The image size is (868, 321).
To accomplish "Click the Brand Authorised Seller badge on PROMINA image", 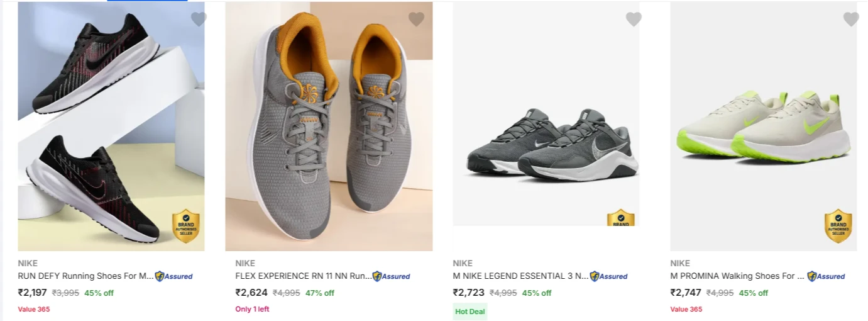I will (838, 226).
